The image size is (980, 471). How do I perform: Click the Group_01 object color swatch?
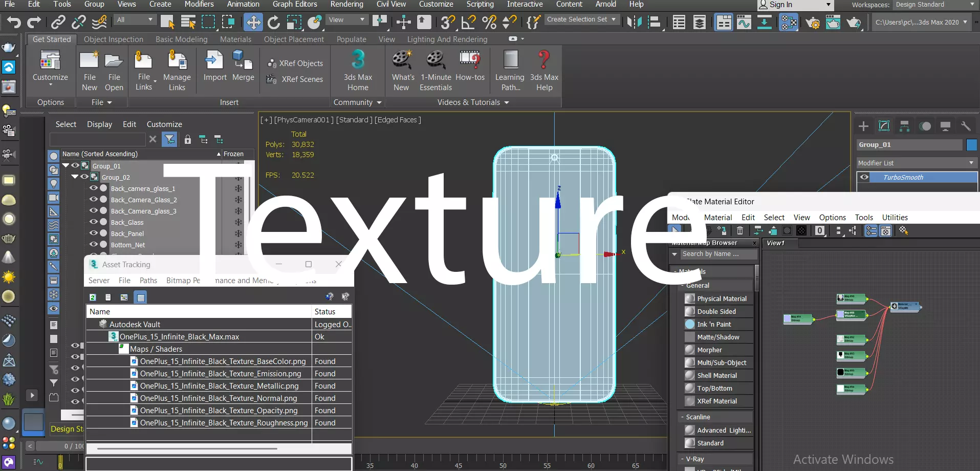(x=971, y=145)
